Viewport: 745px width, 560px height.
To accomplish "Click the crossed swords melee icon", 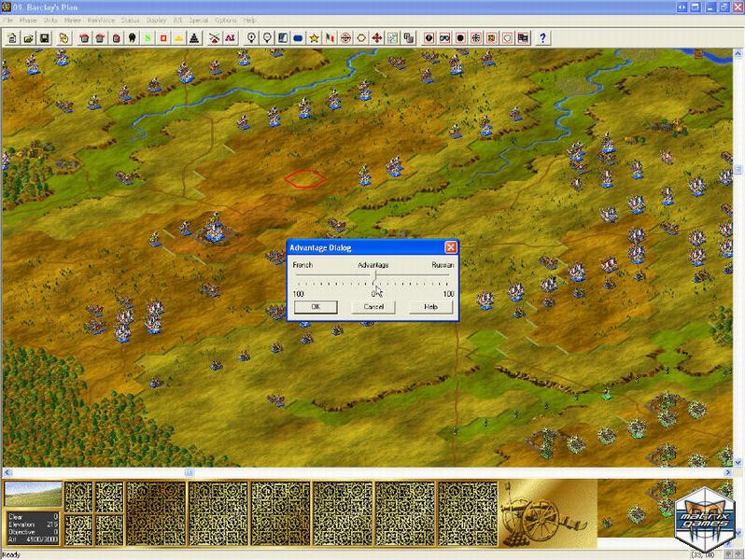I will [215, 38].
